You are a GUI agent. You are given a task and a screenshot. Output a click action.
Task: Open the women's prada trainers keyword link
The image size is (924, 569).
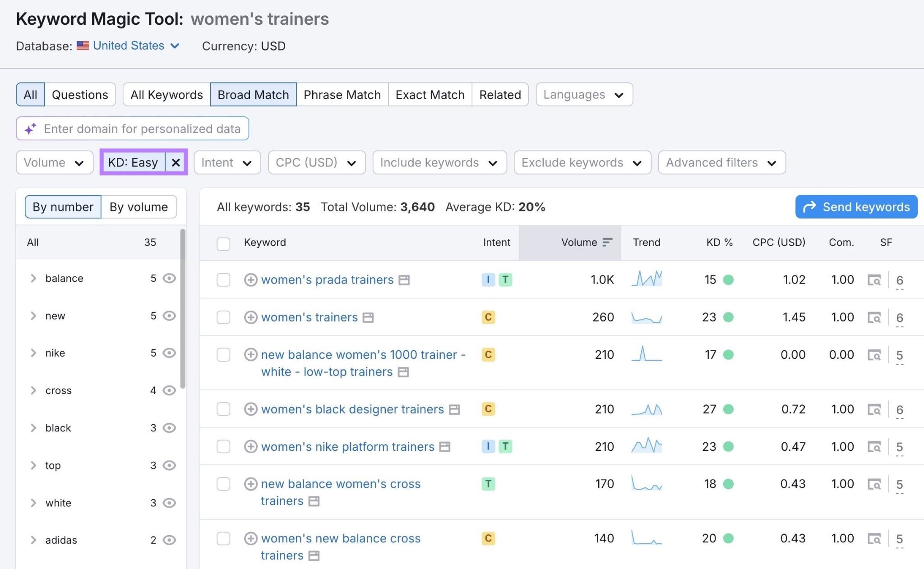click(327, 280)
